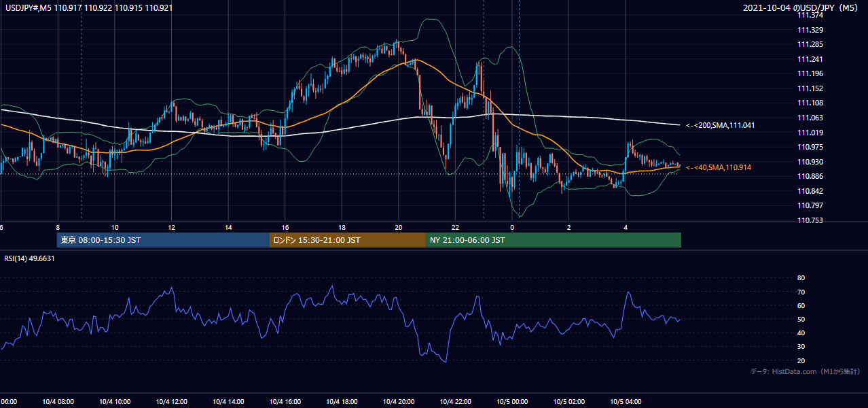
Task: Click RSI scale value 40
Action: 801,333
